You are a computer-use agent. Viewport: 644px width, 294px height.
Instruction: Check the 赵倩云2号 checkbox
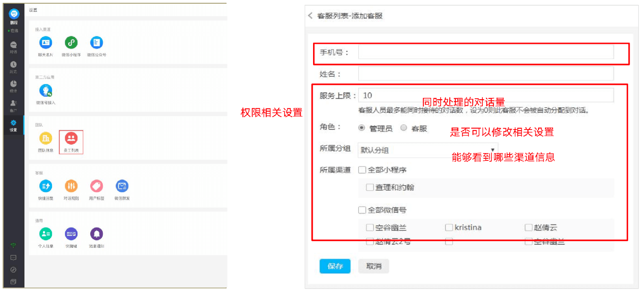click(x=370, y=242)
